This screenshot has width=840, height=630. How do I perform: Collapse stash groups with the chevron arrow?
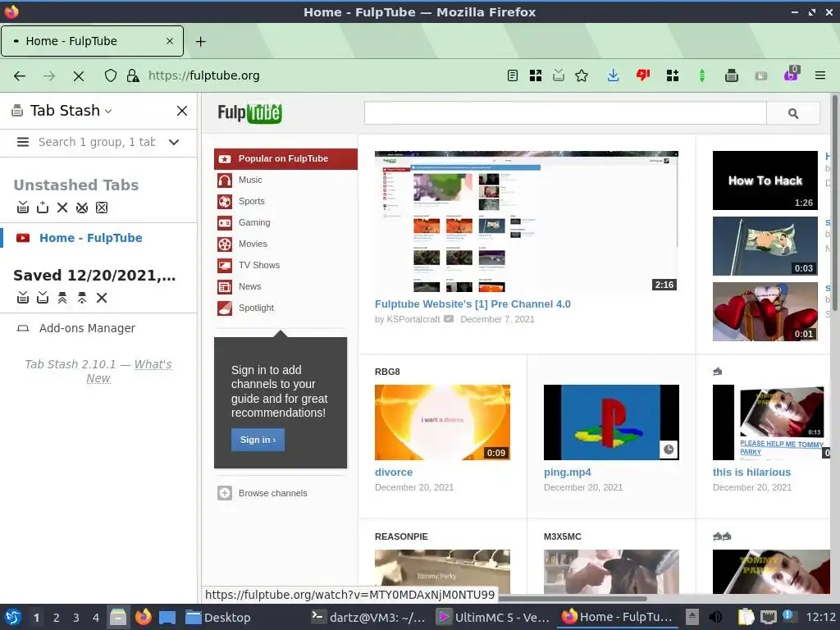(x=174, y=142)
